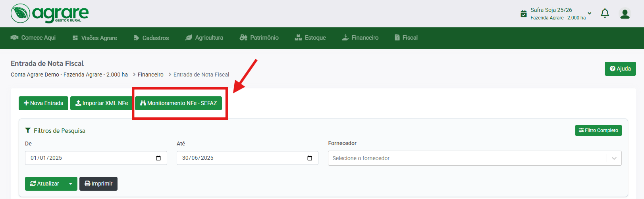This screenshot has height=199, width=644.
Task: Click the calendar icon beside Safra Soja 25/26
Action: pyautogui.click(x=524, y=14)
